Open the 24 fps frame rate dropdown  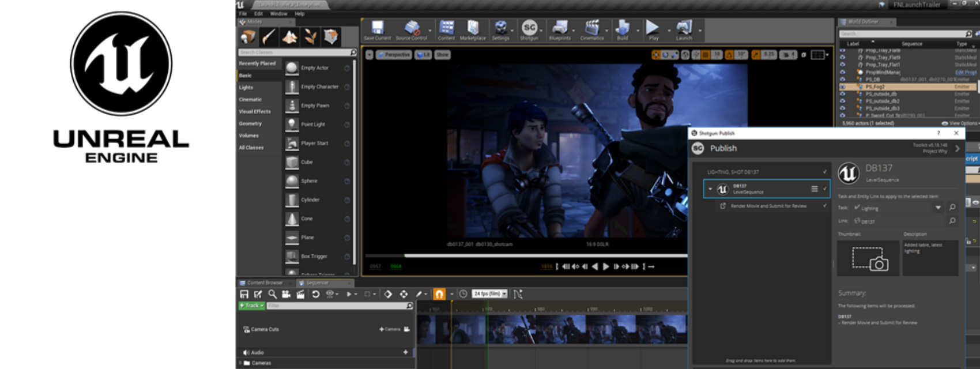click(489, 294)
